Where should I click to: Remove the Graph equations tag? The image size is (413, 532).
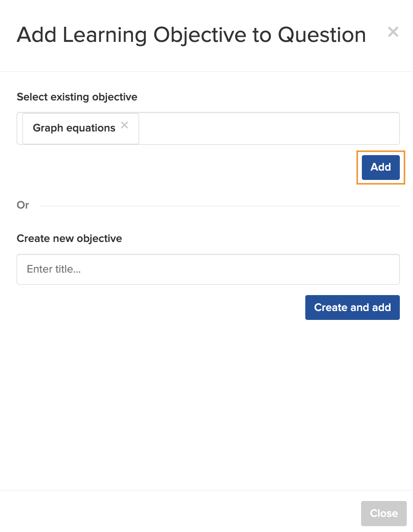point(124,125)
